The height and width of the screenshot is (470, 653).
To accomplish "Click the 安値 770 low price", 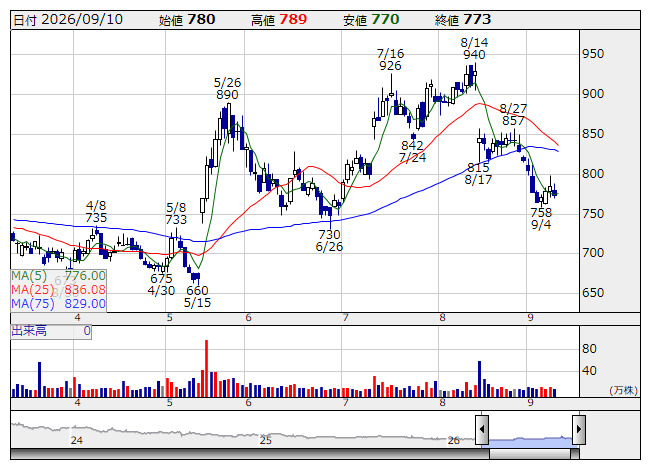I will point(371,20).
